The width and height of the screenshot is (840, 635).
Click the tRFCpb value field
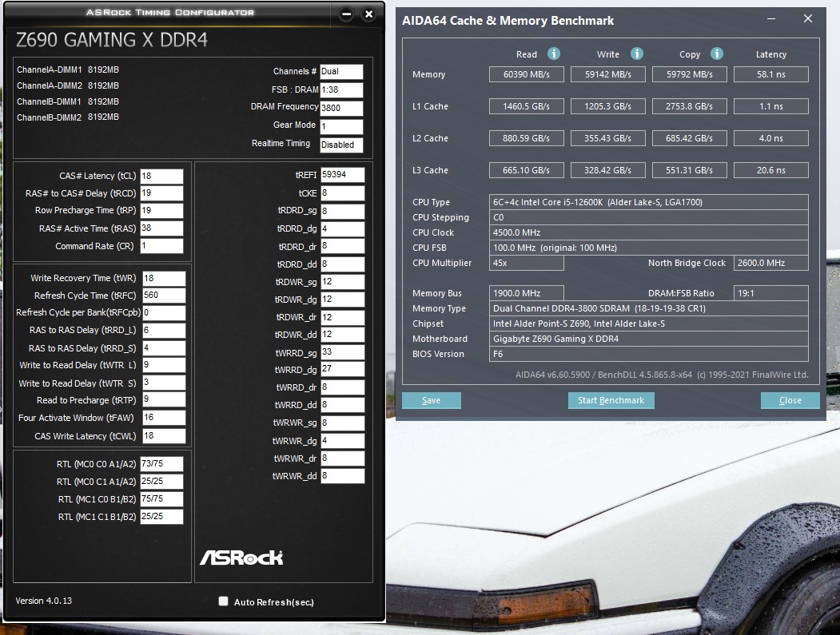click(164, 312)
